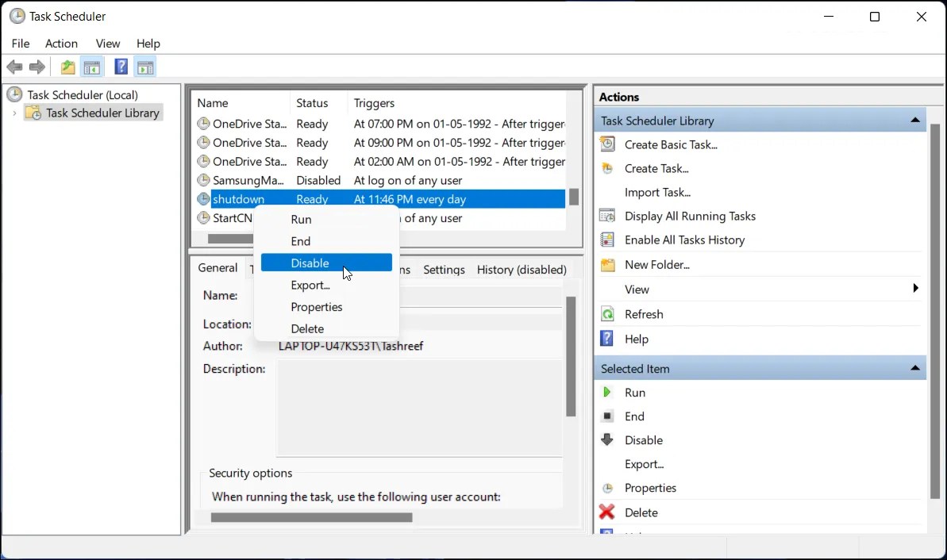Select Properties in the context menu

(x=316, y=307)
